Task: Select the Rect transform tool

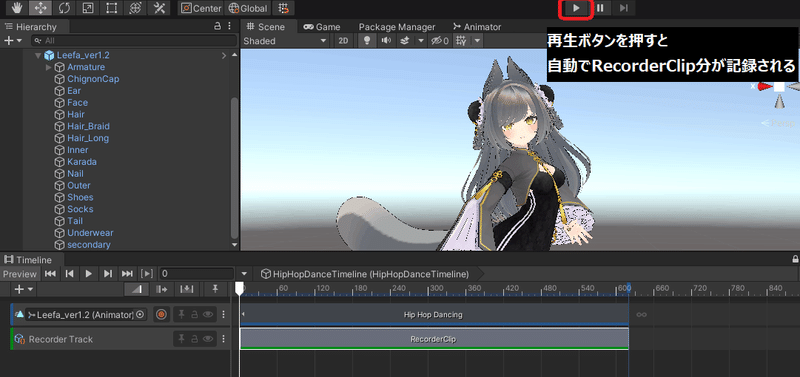Action: [x=112, y=8]
